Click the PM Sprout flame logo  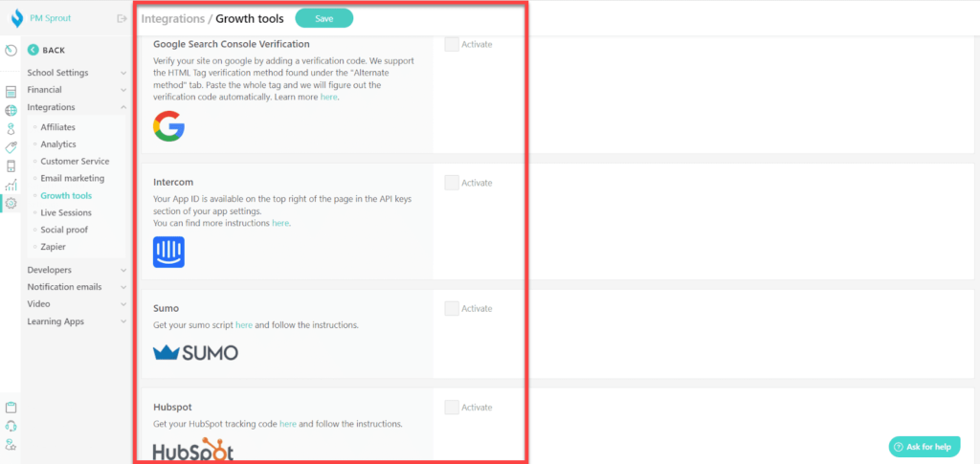tap(17, 19)
